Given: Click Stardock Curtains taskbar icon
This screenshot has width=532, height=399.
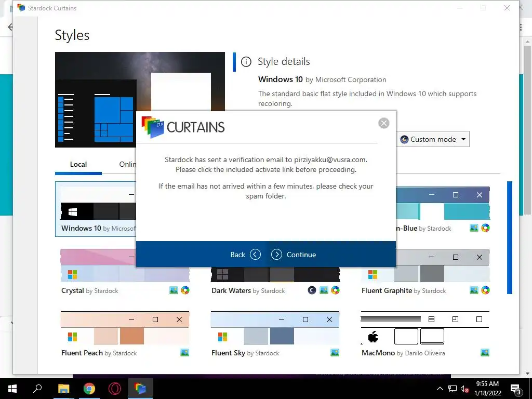Looking at the screenshot, I should click(140, 389).
